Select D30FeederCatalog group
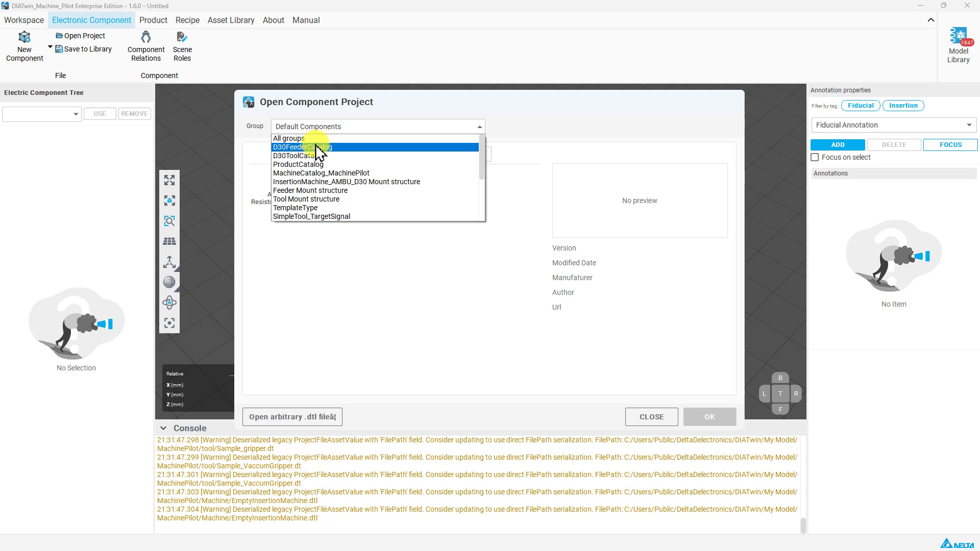 (375, 147)
